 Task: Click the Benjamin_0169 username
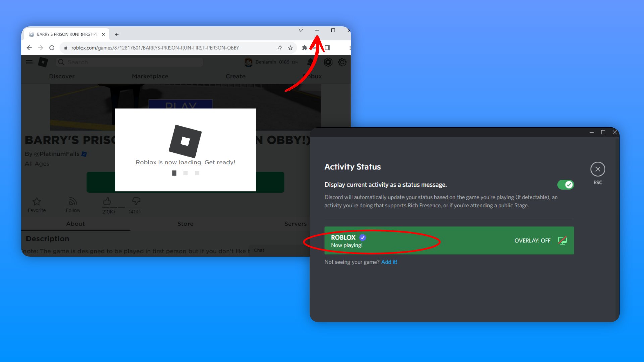[272, 62]
